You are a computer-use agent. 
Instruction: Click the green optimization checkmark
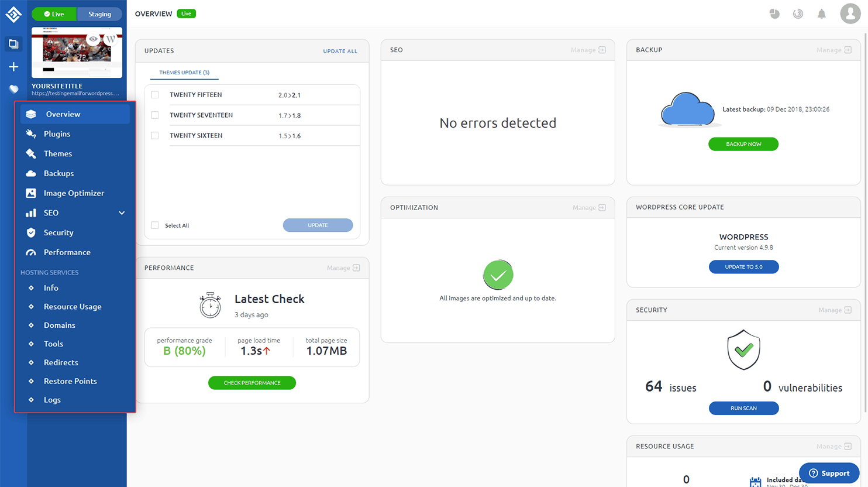pyautogui.click(x=498, y=275)
